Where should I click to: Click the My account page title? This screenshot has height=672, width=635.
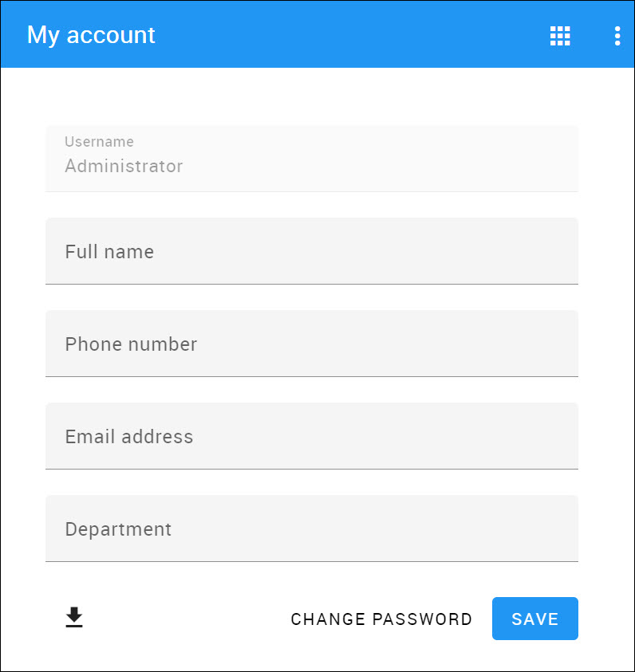coord(91,35)
